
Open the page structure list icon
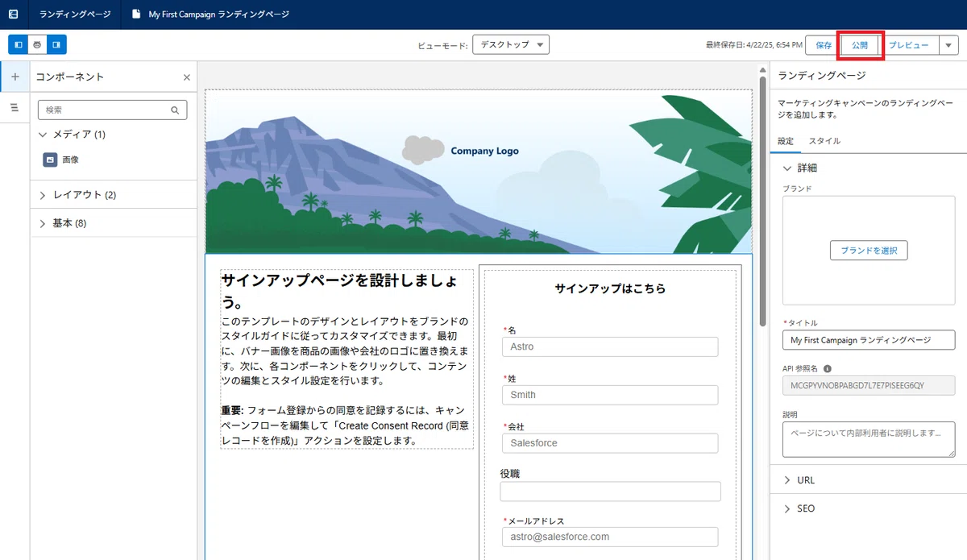[x=15, y=107]
